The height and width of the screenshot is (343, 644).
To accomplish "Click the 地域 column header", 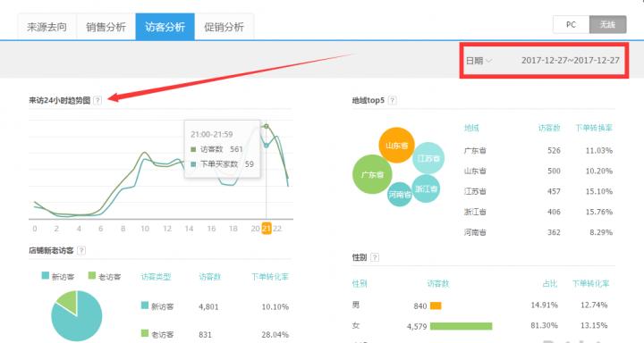I will pyautogui.click(x=471, y=128).
